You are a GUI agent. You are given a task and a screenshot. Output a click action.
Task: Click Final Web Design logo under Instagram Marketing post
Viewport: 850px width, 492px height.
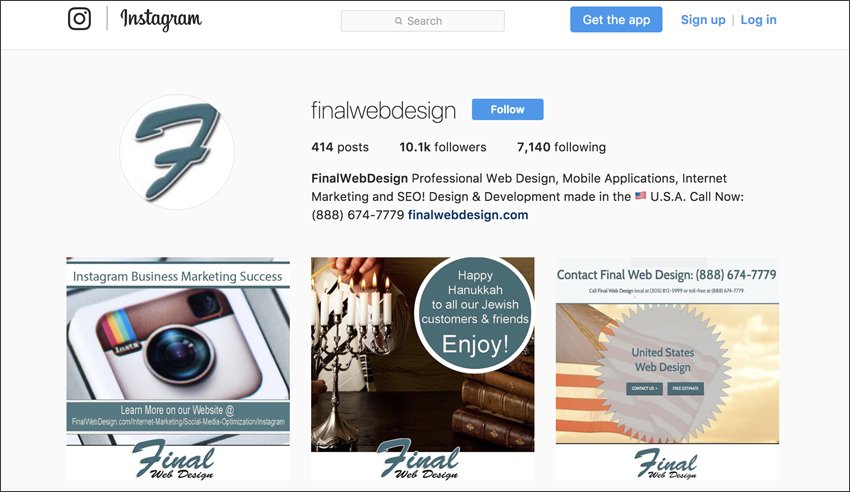[x=174, y=459]
